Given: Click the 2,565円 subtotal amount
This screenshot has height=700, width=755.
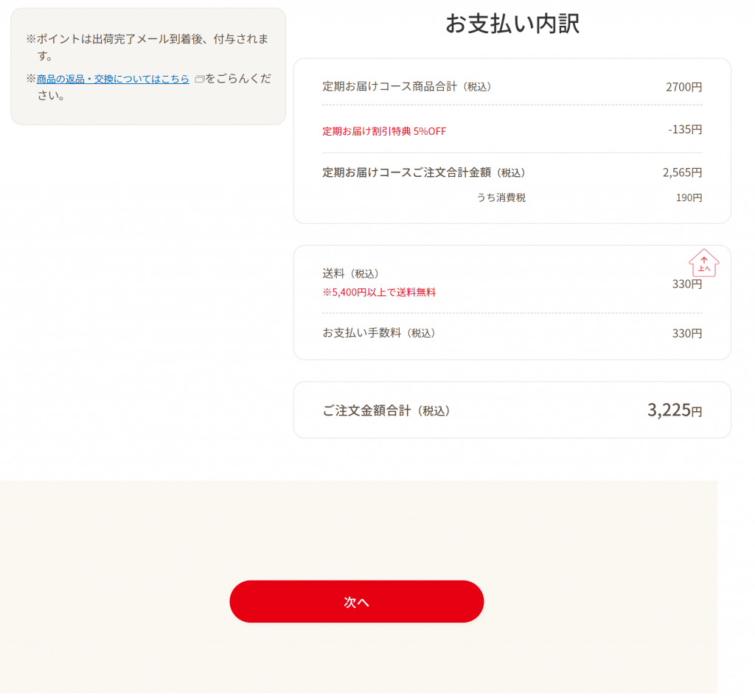Looking at the screenshot, I should (x=682, y=172).
